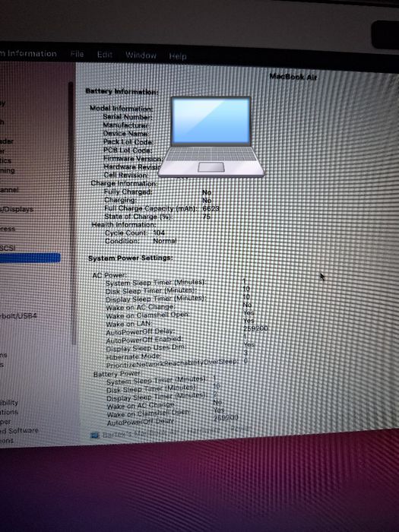This screenshot has width=399, height=532.
Task: Click the Wake on LAN label
Action: pyautogui.click(x=129, y=324)
